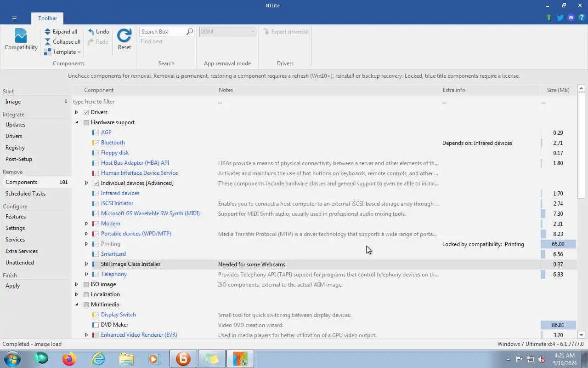Open the Compatibility tool
Image resolution: width=588 pixels, height=368 pixels.
pos(21,40)
